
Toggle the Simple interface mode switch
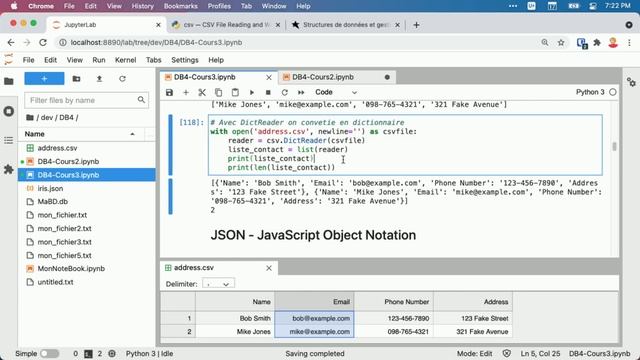(x=49, y=353)
